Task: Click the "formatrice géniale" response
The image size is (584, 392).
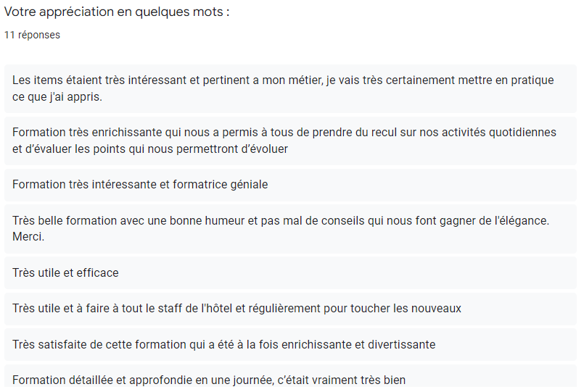Action: click(x=290, y=185)
